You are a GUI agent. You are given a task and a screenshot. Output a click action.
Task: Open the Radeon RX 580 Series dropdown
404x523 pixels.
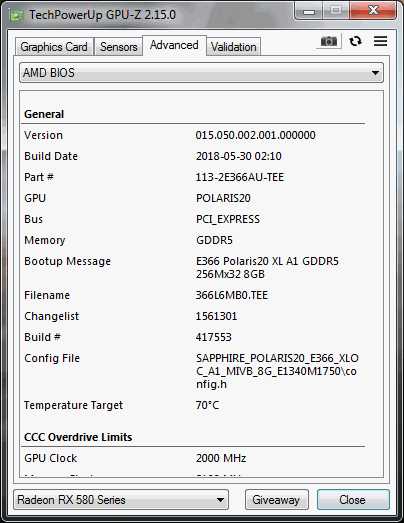coord(121,500)
